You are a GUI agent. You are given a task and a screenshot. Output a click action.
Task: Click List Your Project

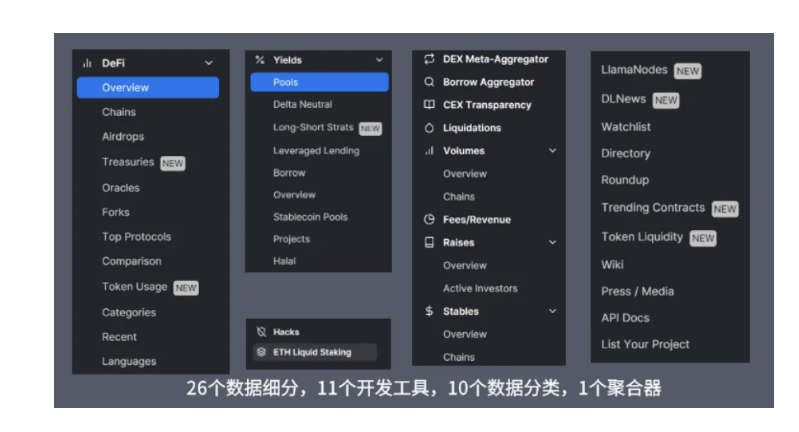point(645,344)
